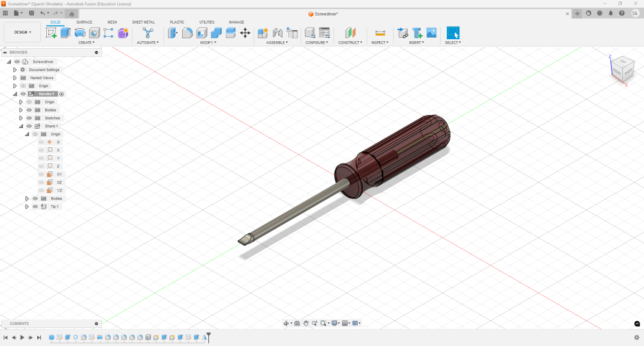Switch to the SURFACE tab
Screen dimensions: 644x346
pos(85,22)
